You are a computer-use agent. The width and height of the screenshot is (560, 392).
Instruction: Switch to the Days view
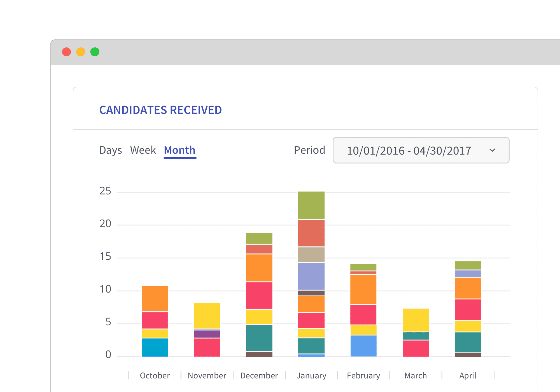111,150
